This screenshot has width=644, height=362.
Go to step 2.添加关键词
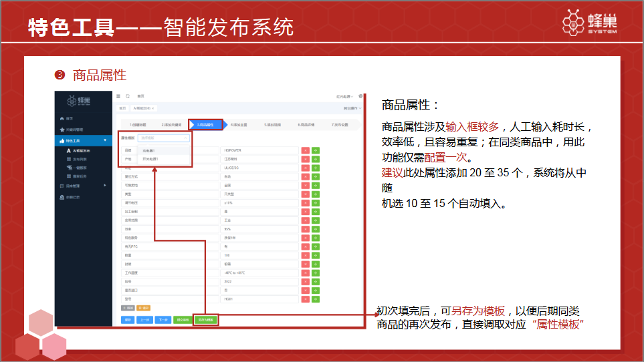[x=171, y=125]
